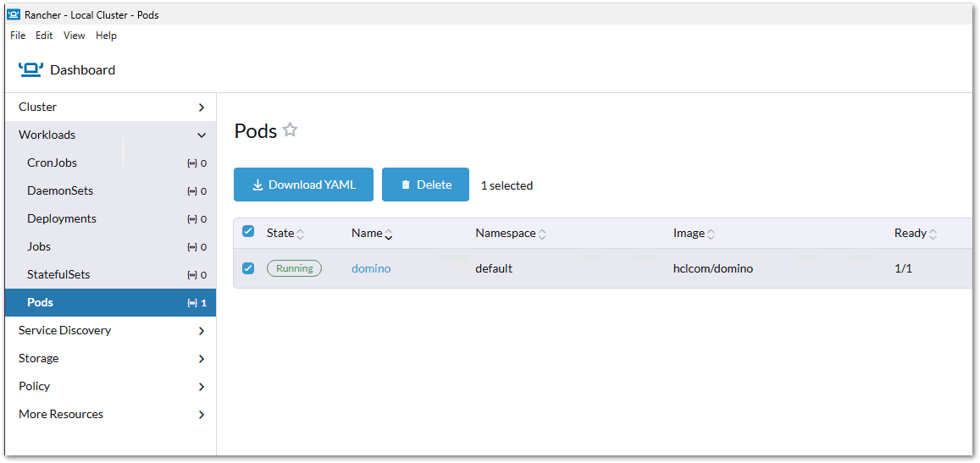
Task: Click the CronJobs namespace count icon
Action: pos(192,163)
